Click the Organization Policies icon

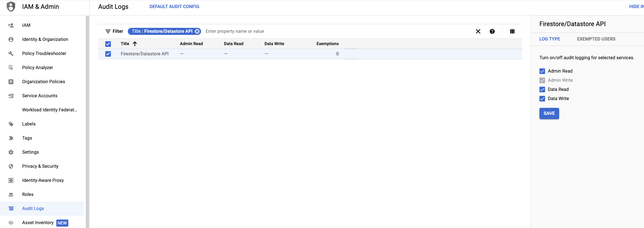coord(11,82)
